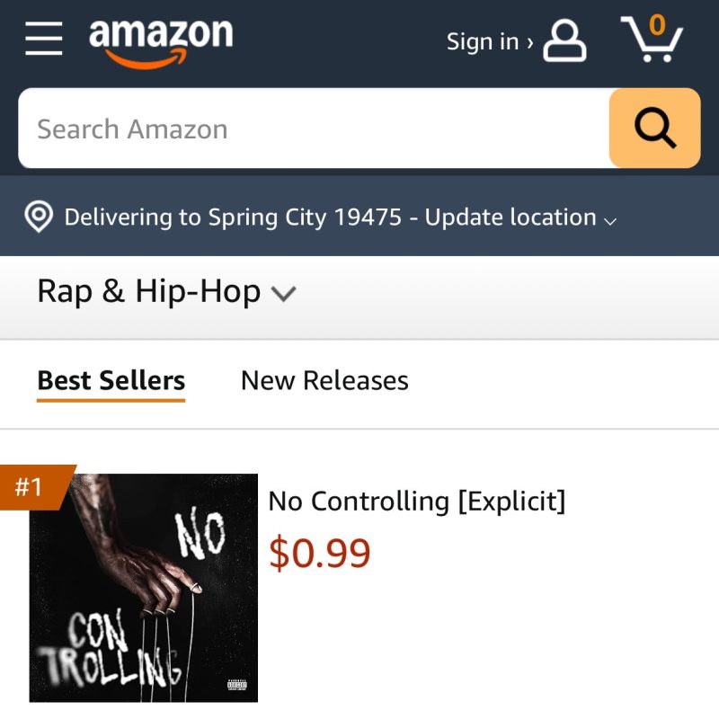Click the Amazon logo

point(160,41)
